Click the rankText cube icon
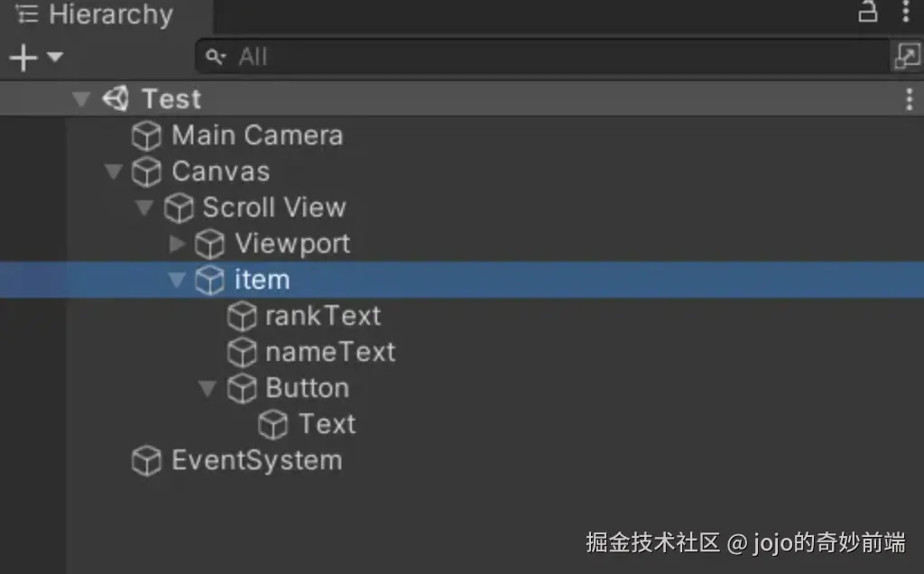This screenshot has width=924, height=574. click(x=241, y=317)
